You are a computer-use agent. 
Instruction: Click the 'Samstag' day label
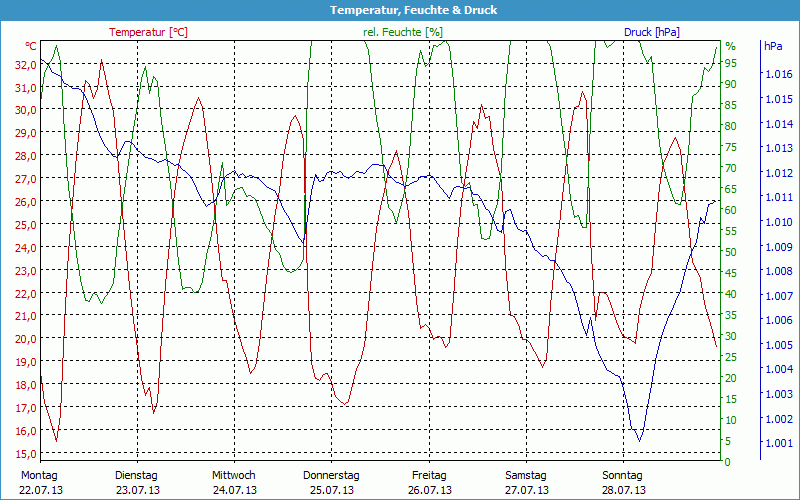pyautogui.click(x=526, y=475)
